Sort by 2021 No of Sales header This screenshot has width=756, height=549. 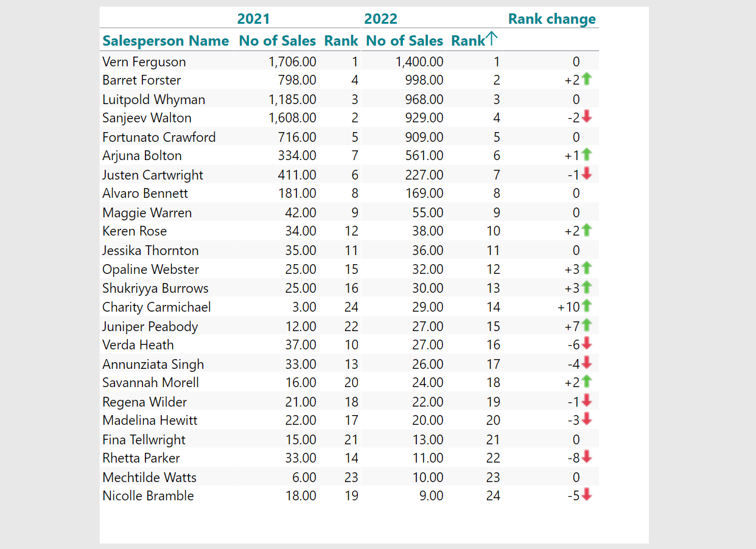pyautogui.click(x=278, y=41)
